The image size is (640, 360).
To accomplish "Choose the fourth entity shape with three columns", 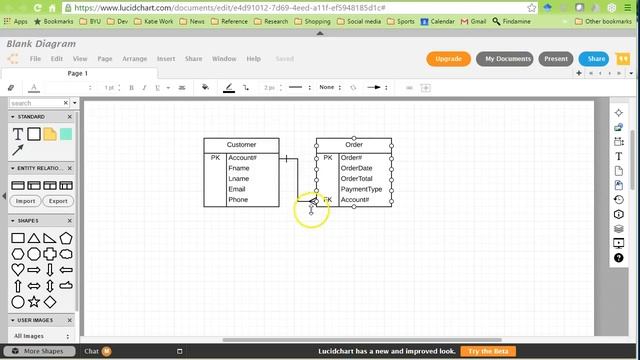I will point(66,186).
